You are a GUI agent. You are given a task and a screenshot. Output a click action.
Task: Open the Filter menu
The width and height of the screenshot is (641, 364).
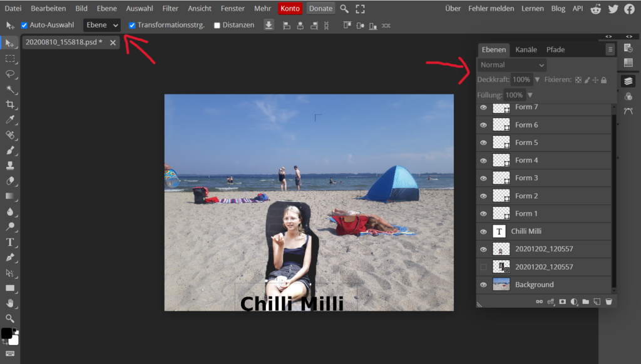click(170, 8)
